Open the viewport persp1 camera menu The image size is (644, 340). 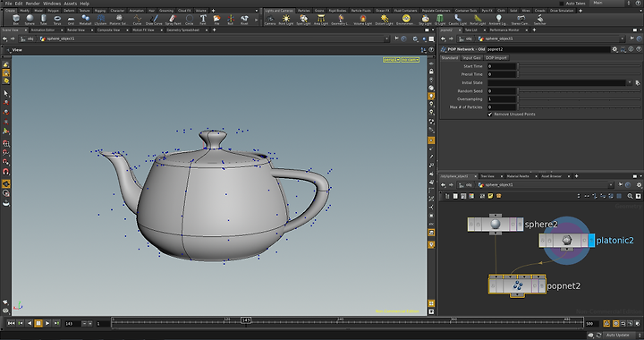pyautogui.click(x=392, y=60)
